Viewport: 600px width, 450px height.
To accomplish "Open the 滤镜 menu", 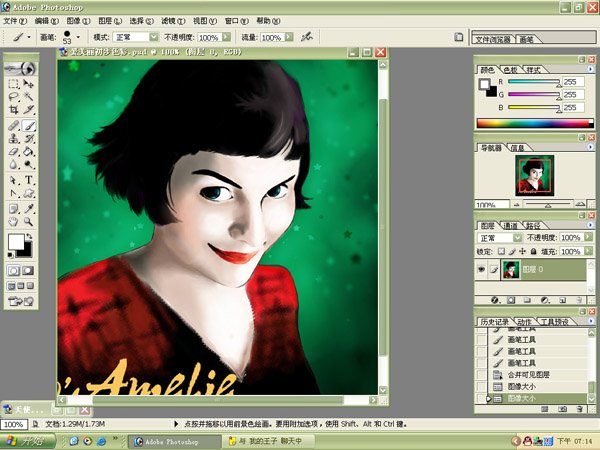I will click(173, 21).
